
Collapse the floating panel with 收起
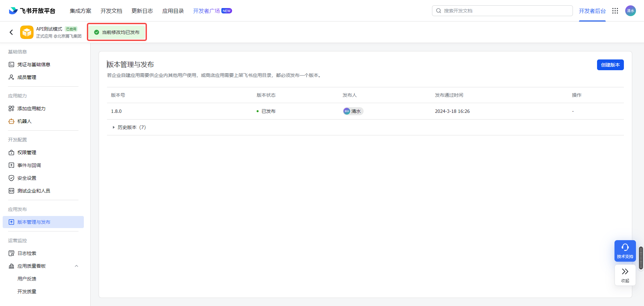coord(625,275)
